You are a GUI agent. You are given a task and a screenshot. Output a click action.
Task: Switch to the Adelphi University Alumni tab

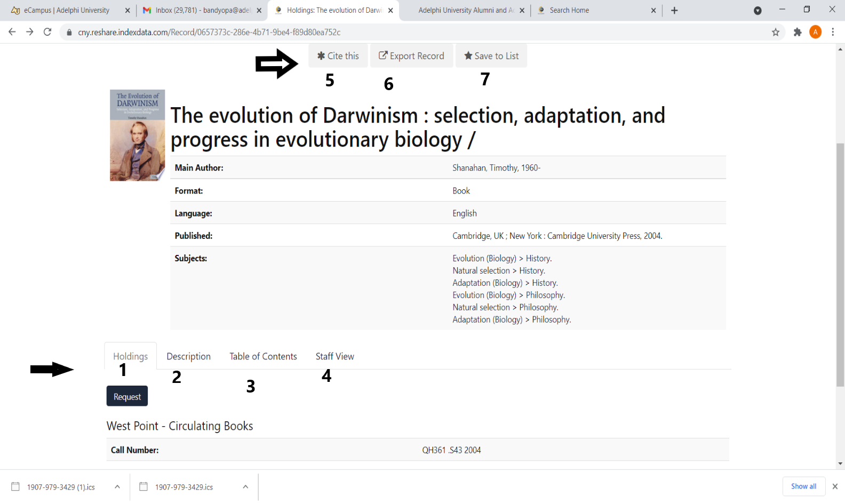[x=465, y=10]
